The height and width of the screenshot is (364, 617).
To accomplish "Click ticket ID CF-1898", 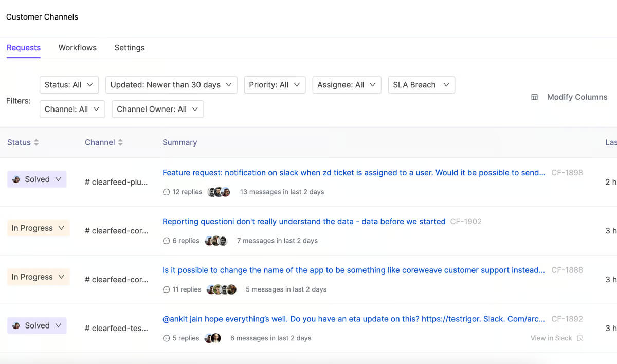I will click(567, 173).
